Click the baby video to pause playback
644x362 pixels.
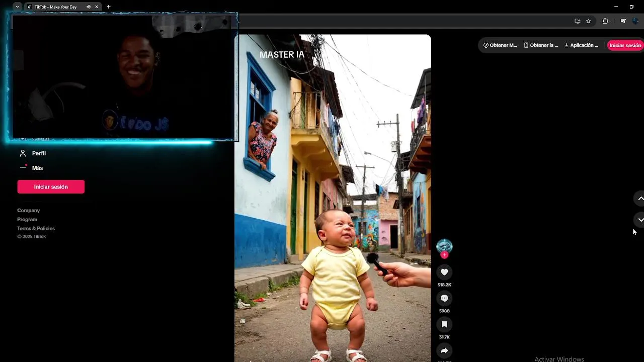coord(333,198)
